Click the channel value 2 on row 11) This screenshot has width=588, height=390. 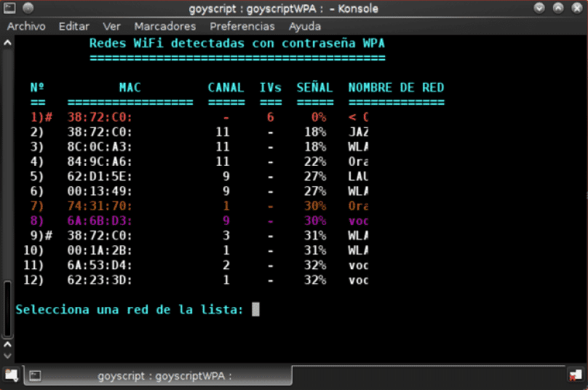tap(226, 265)
